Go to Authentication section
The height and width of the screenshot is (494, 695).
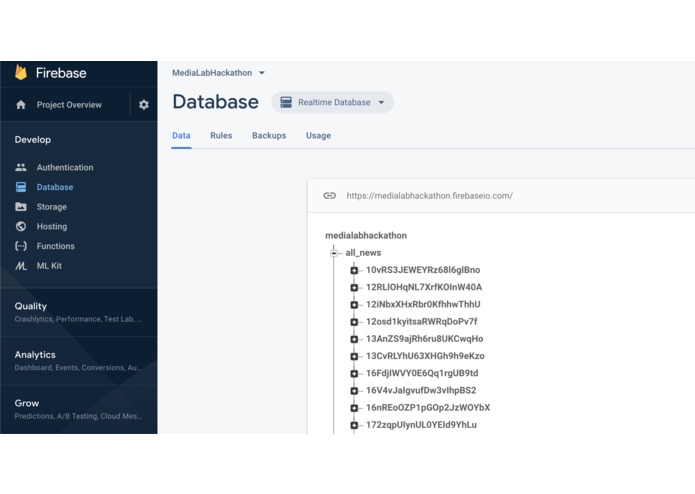point(65,167)
